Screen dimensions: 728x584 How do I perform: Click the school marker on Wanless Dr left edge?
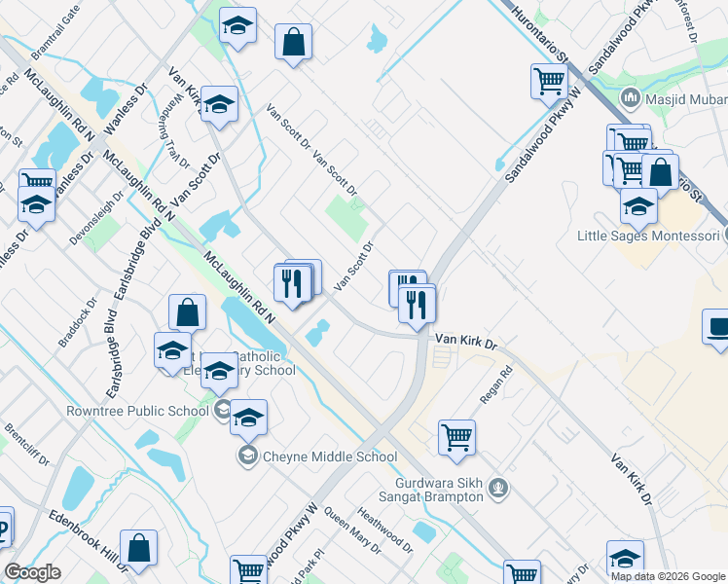[36, 205]
